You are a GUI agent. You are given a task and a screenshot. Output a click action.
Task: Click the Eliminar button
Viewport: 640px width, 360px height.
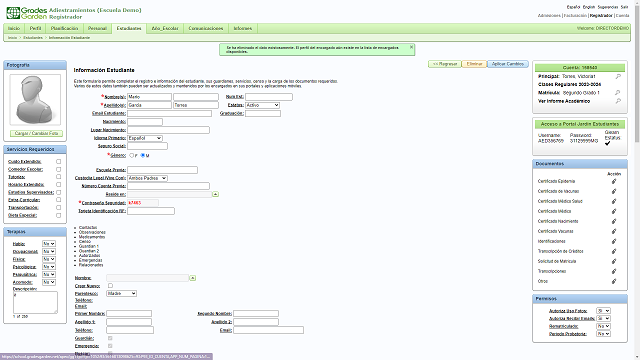[474, 64]
